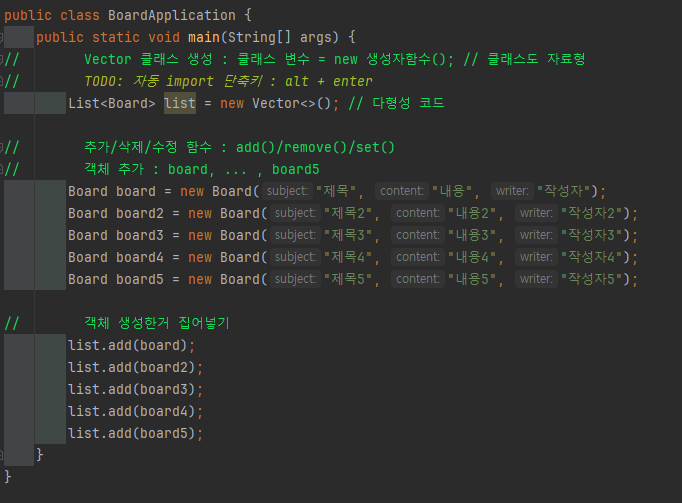This screenshot has height=503, width=682.
Task: Click the new keyword before Vector
Action: pyautogui.click(x=232, y=104)
